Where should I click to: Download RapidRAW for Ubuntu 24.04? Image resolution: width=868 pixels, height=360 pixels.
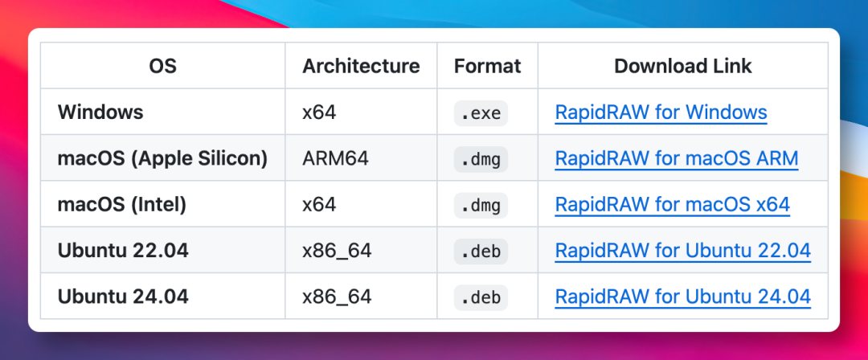tap(682, 297)
